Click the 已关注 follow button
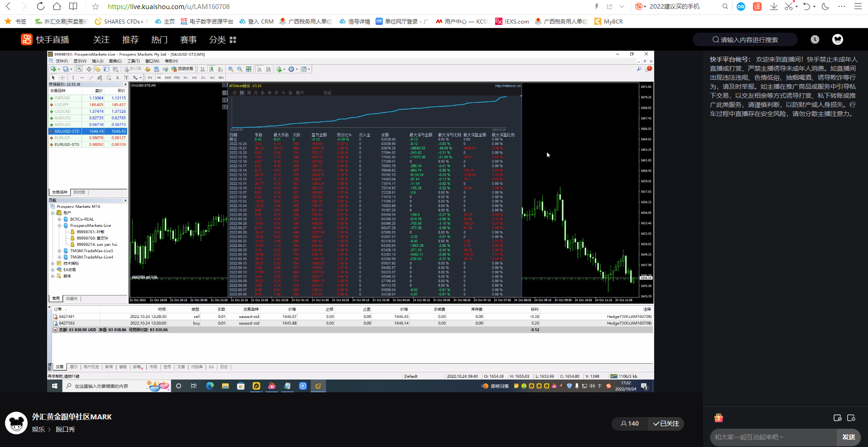The height and width of the screenshot is (447, 868). [x=666, y=423]
